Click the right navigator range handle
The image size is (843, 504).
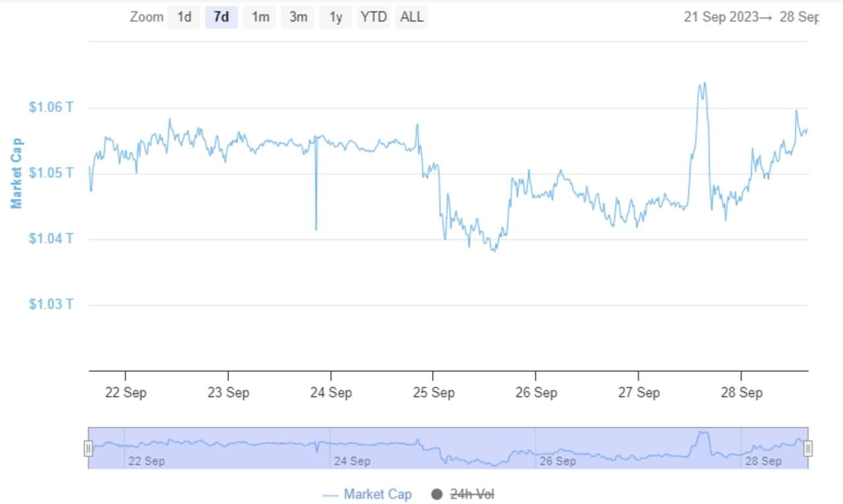click(x=807, y=448)
